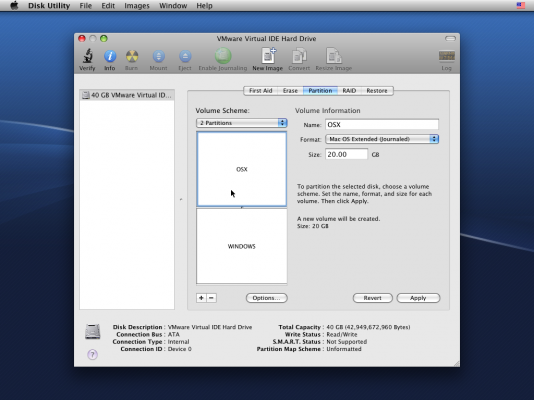
Task: Click the Apple menu icon
Action: click(14, 5)
